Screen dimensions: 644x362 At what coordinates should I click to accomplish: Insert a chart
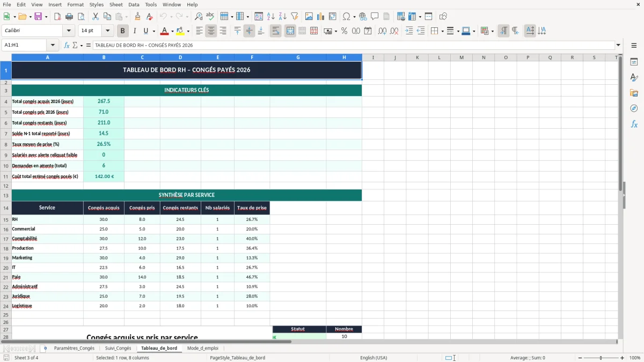pyautogui.click(x=321, y=17)
